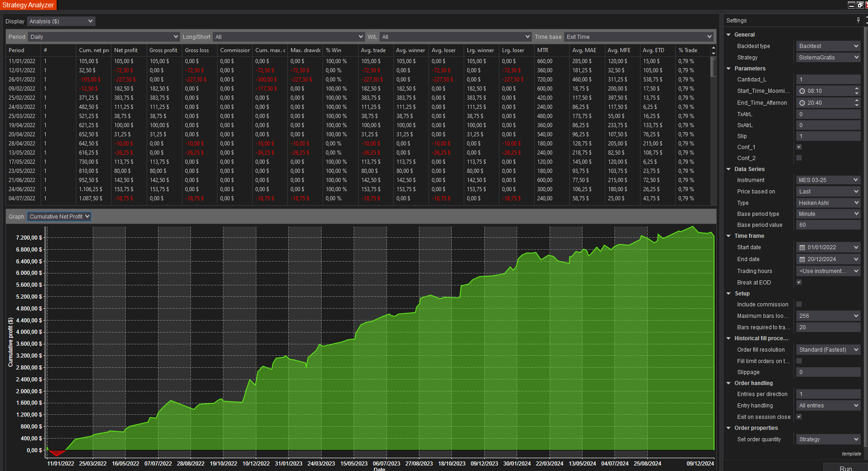Open the Type dropdown set to Heiken Ashi
This screenshot has height=471, width=868.
[855, 203]
